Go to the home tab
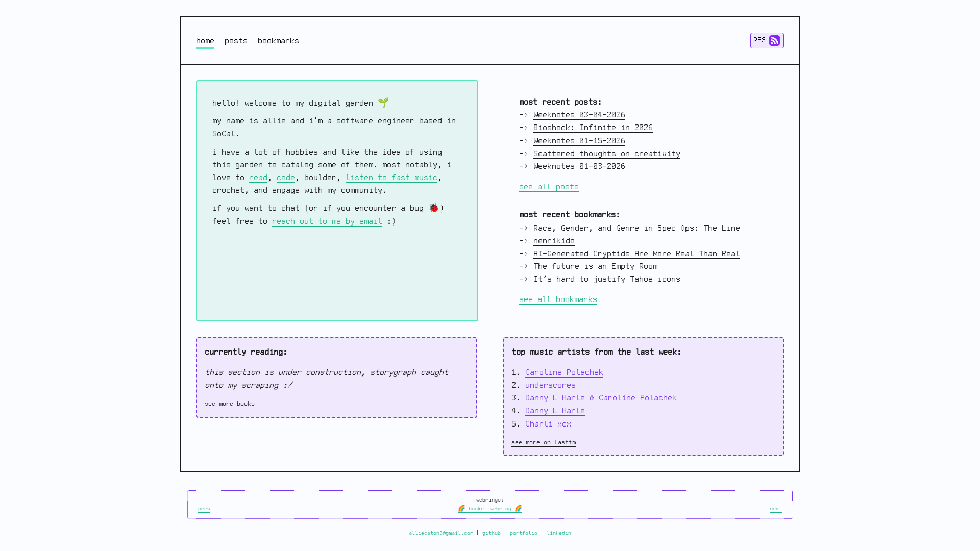 (x=205, y=41)
